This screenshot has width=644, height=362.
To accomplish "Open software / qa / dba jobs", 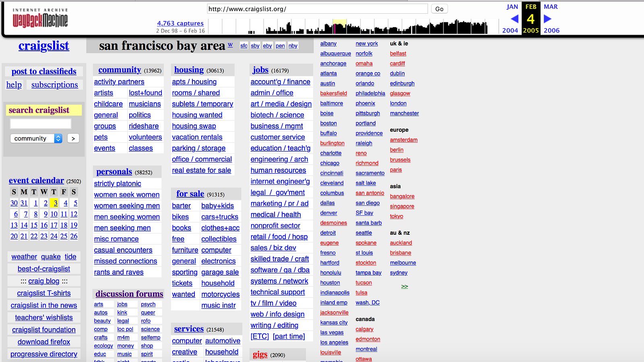I will 280,270.
